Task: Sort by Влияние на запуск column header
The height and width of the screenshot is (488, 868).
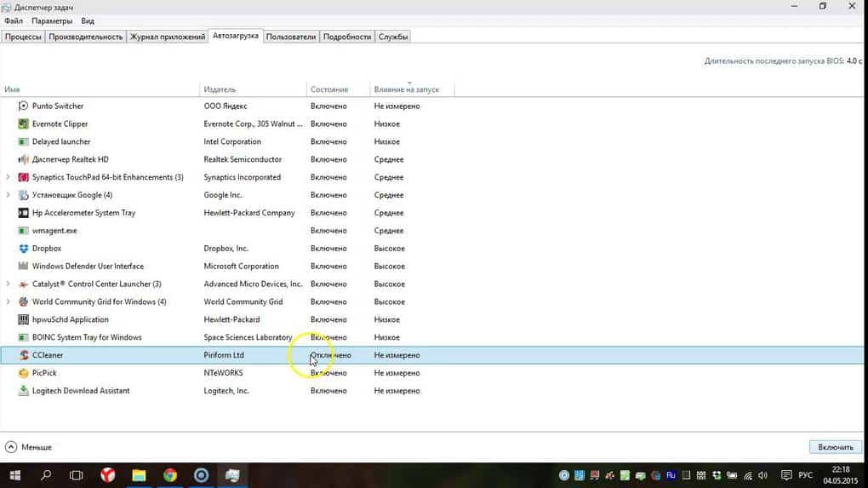Action: (412, 89)
